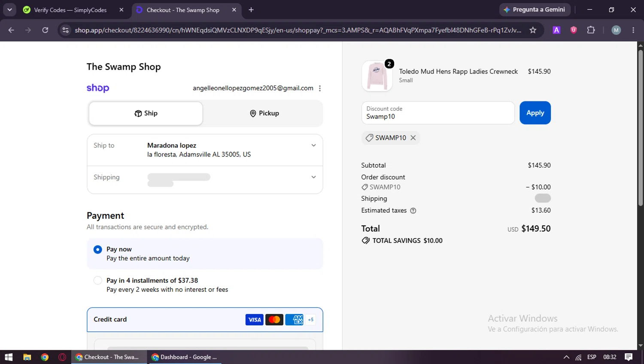Screen dimensions: 644x364
Task: Reload the checkout page
Action: click(45, 30)
